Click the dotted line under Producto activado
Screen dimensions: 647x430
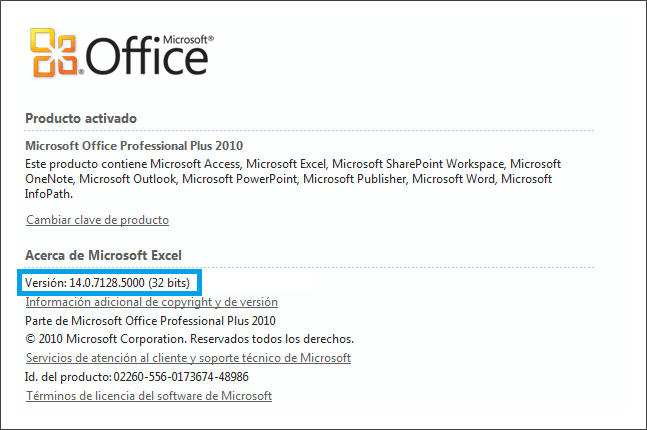click(x=309, y=130)
